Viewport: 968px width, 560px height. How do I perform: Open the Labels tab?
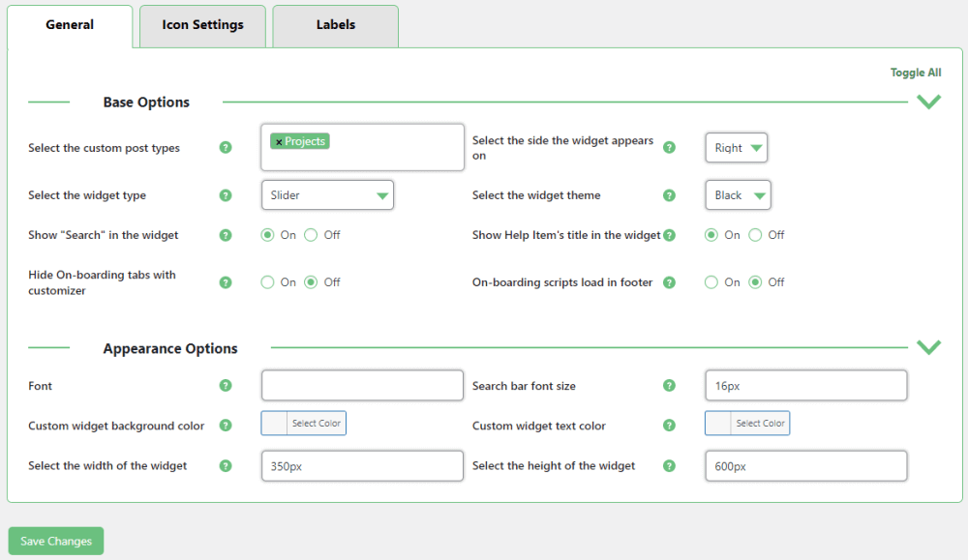pyautogui.click(x=335, y=25)
